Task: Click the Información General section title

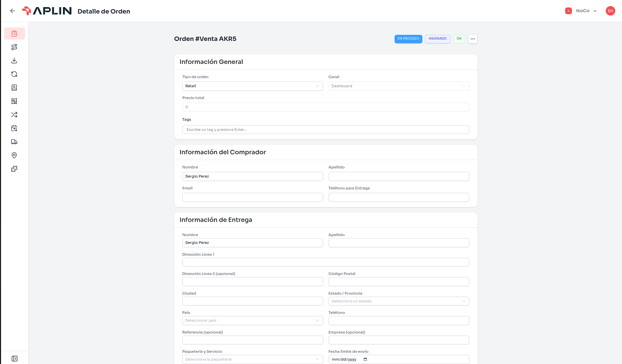Action: point(212,62)
